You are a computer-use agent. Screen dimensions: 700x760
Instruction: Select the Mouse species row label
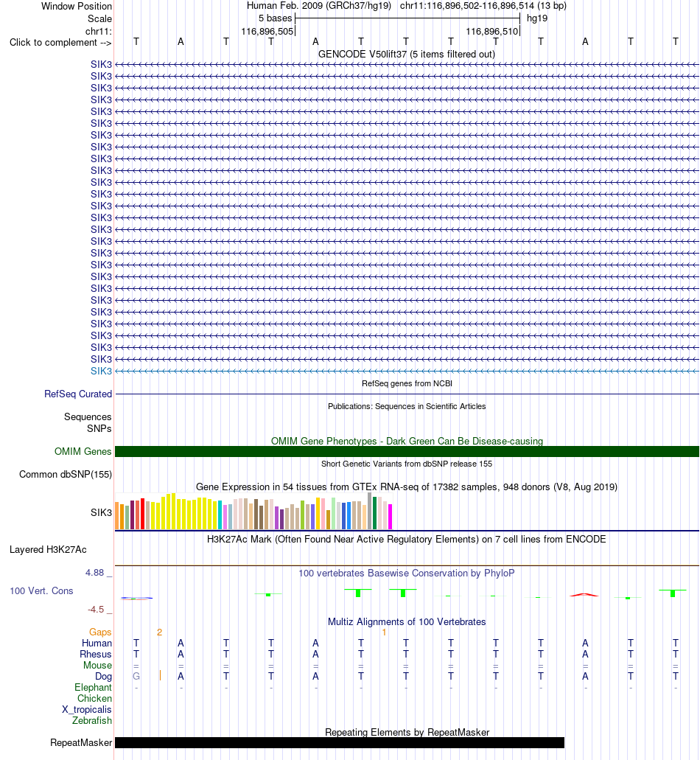[x=97, y=666]
